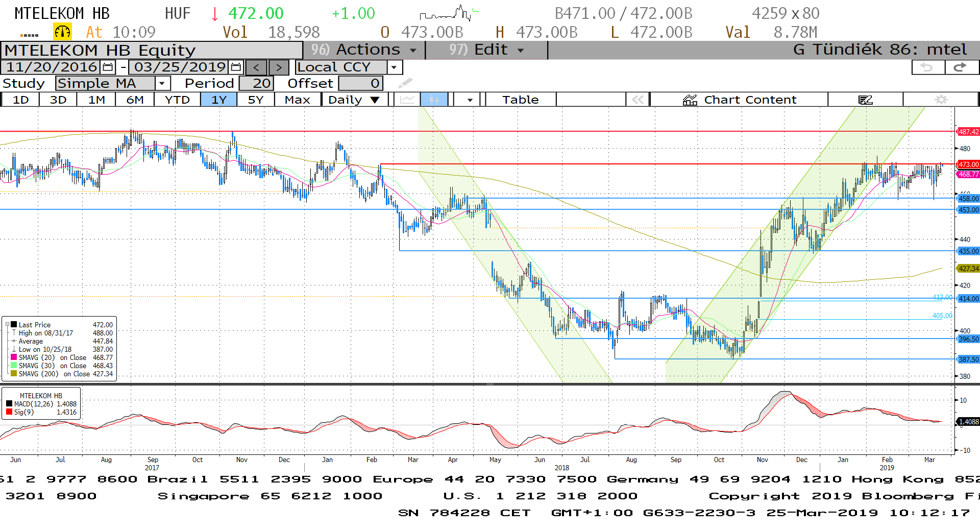980x531 pixels.
Task: Click the 1.4088 MACD value label
Action: click(x=968, y=422)
